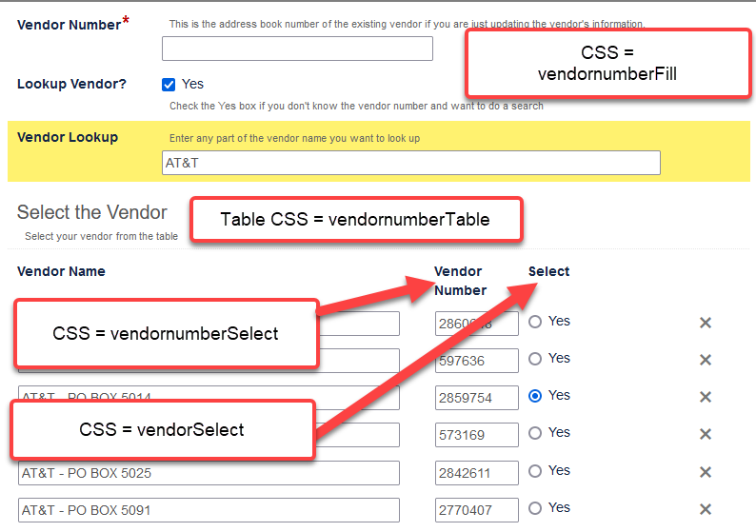Image resolution: width=756 pixels, height=532 pixels.
Task: Delete the AT&T - PO BOX 5025 row
Action: point(706,472)
